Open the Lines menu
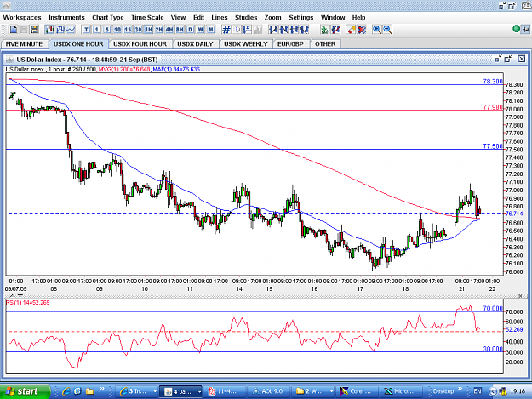The width and height of the screenshot is (532, 399). (x=219, y=18)
